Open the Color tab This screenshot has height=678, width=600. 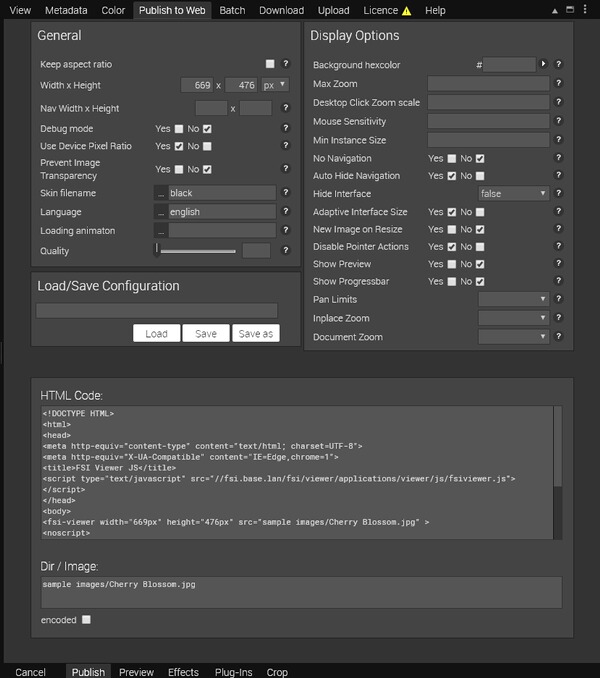click(x=113, y=10)
